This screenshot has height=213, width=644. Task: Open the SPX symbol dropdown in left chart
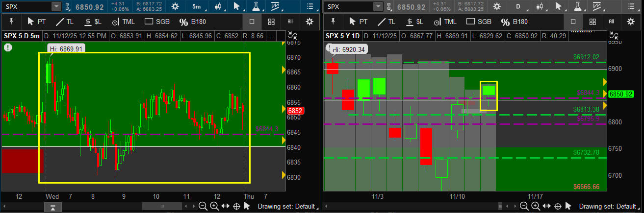tap(56, 7)
